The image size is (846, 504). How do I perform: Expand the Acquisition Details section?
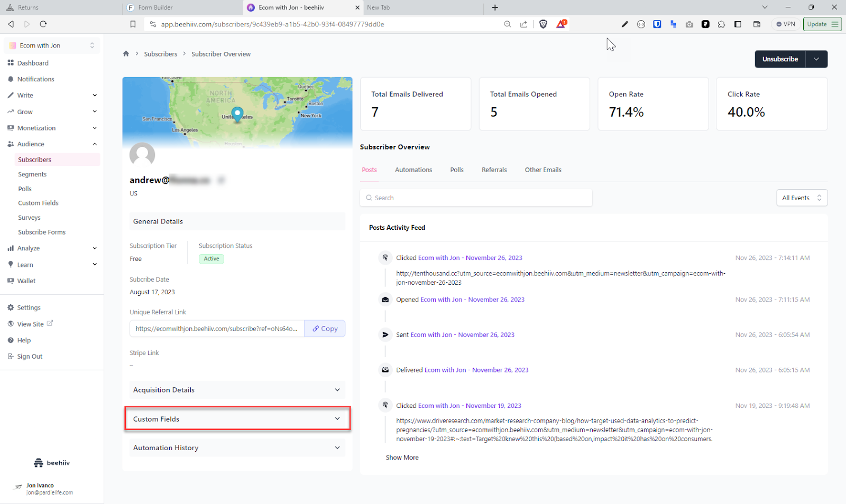(237, 390)
